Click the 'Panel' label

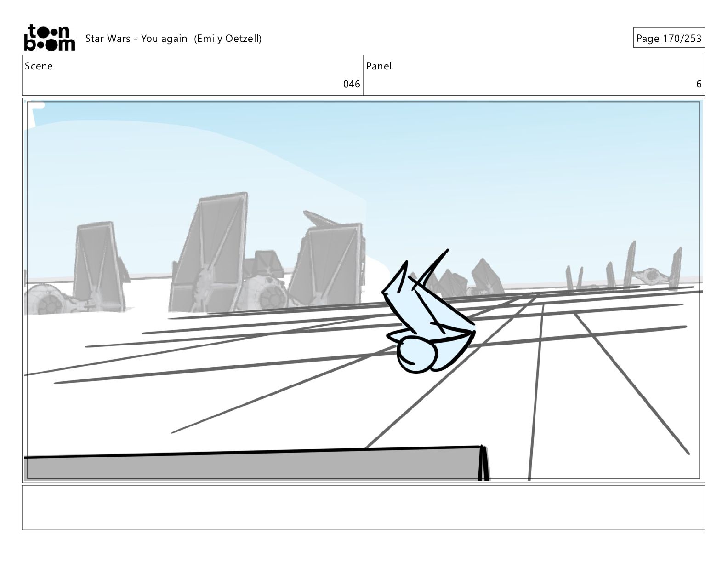tap(379, 66)
